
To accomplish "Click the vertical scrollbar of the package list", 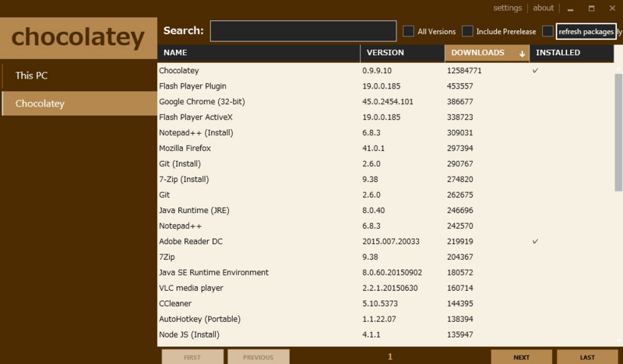I will (x=618, y=133).
